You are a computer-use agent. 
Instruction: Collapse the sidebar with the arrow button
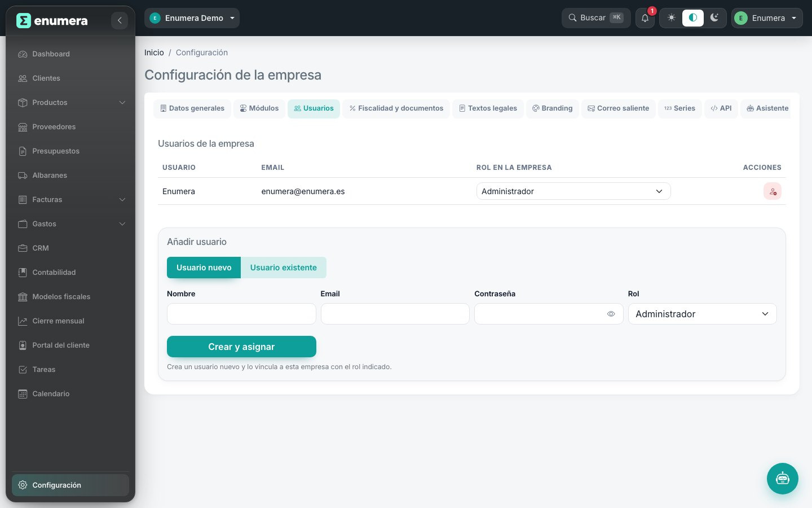[x=119, y=21]
